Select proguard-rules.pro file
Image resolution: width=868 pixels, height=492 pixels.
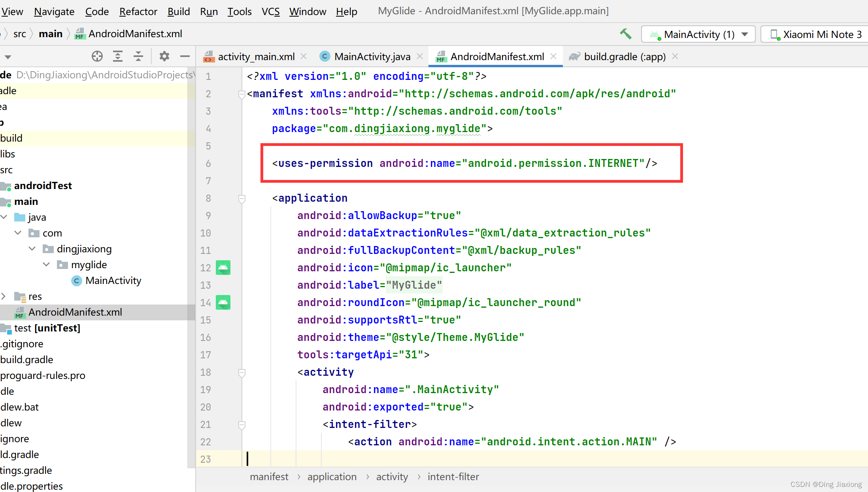(x=43, y=375)
